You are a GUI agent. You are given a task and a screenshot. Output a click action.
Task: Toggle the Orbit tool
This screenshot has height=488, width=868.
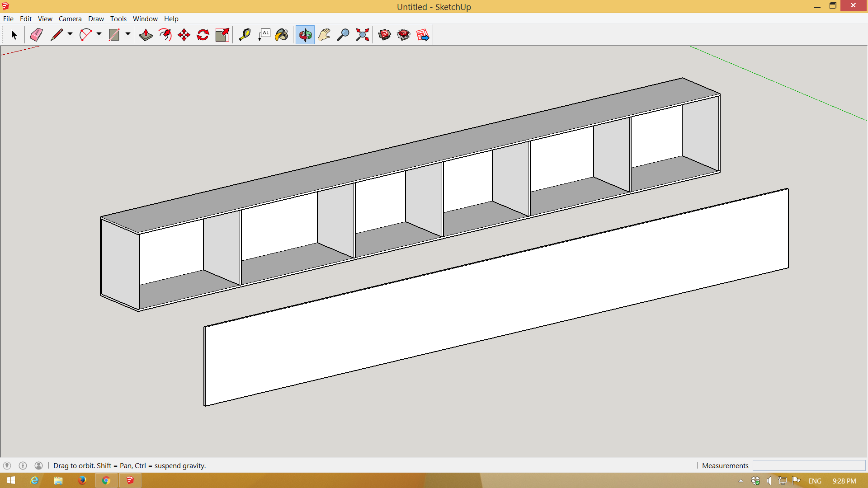(x=305, y=35)
